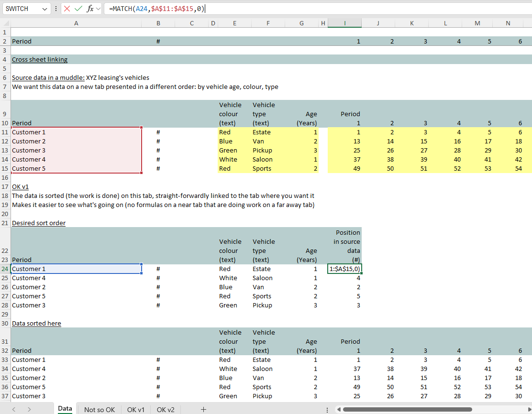Go to the "OK v2" sheet tab
532x414 pixels.
point(166,409)
